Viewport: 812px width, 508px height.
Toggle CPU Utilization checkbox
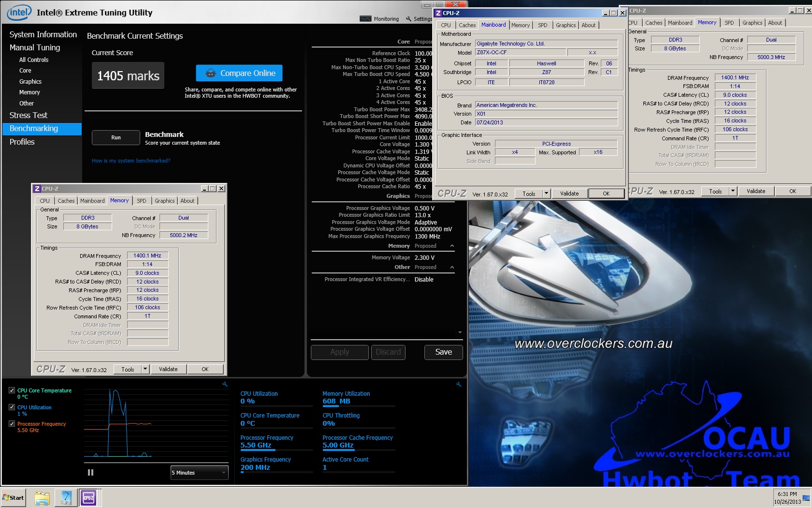12,407
